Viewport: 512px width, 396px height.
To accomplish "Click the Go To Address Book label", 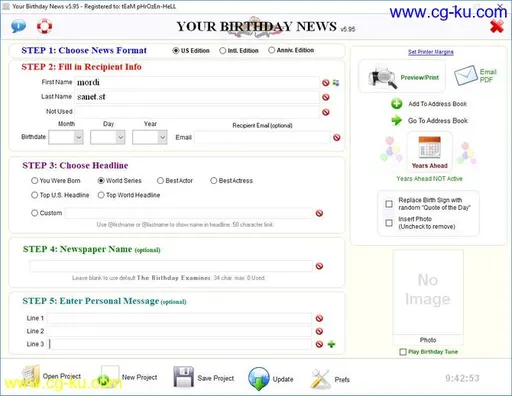I will pyautogui.click(x=438, y=121).
